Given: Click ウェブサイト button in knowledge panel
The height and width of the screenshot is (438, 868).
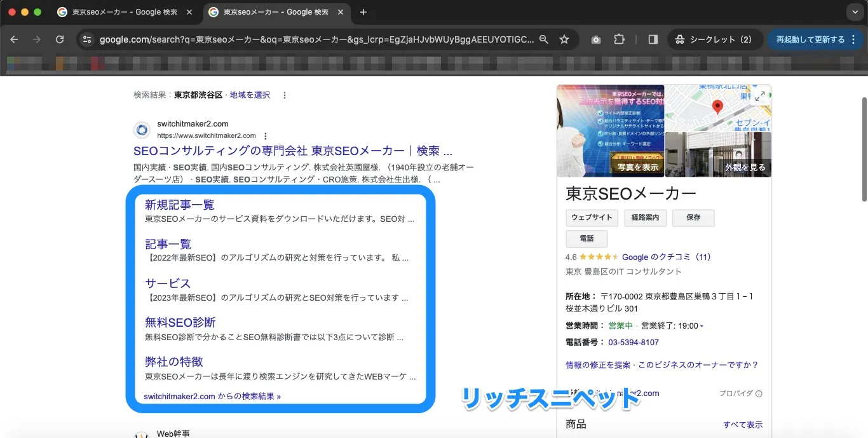Looking at the screenshot, I should tap(592, 217).
